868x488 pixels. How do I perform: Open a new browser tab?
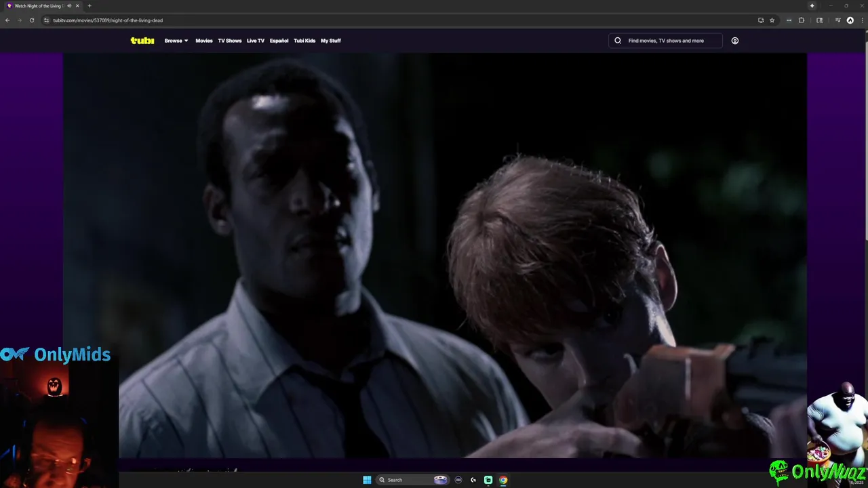(x=90, y=6)
